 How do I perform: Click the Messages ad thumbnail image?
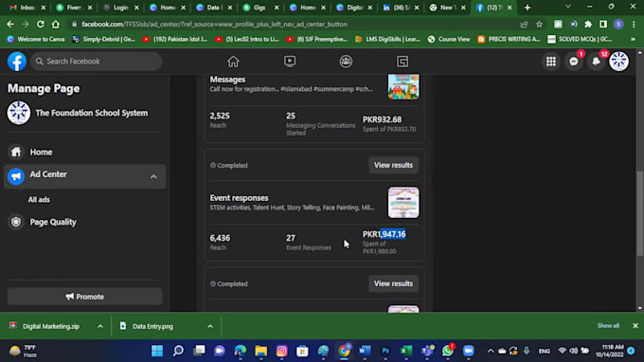[x=403, y=86]
